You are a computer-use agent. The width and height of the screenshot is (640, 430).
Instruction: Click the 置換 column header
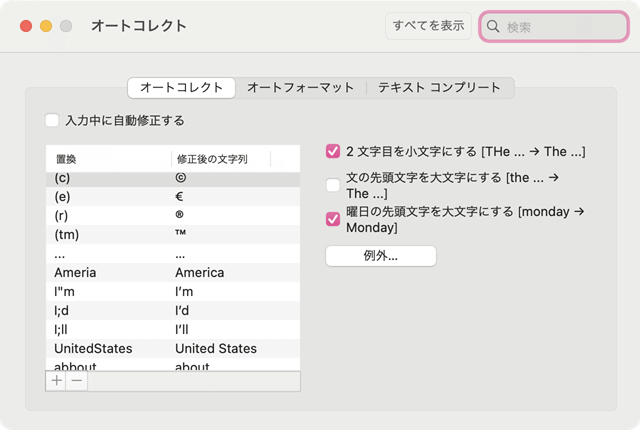coord(108,158)
